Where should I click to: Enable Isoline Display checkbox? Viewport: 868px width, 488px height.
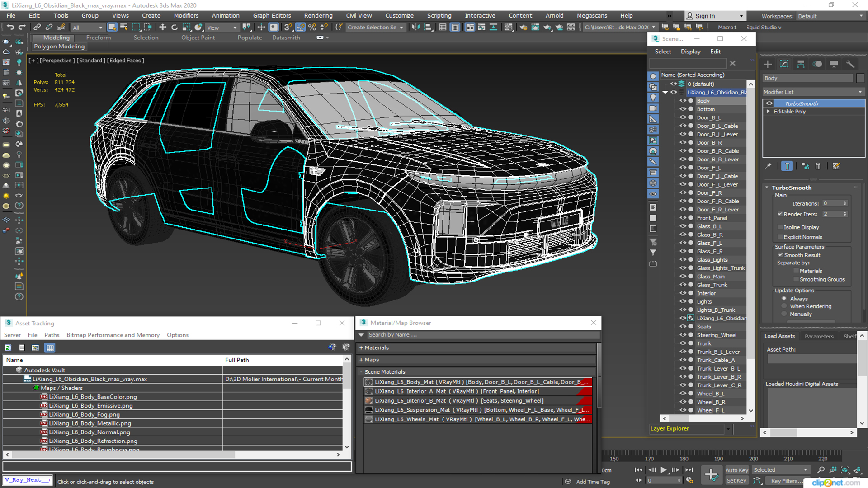click(x=780, y=227)
